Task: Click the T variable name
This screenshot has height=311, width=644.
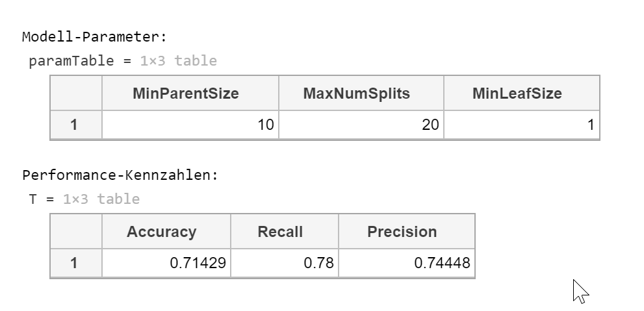Action: coord(33,199)
